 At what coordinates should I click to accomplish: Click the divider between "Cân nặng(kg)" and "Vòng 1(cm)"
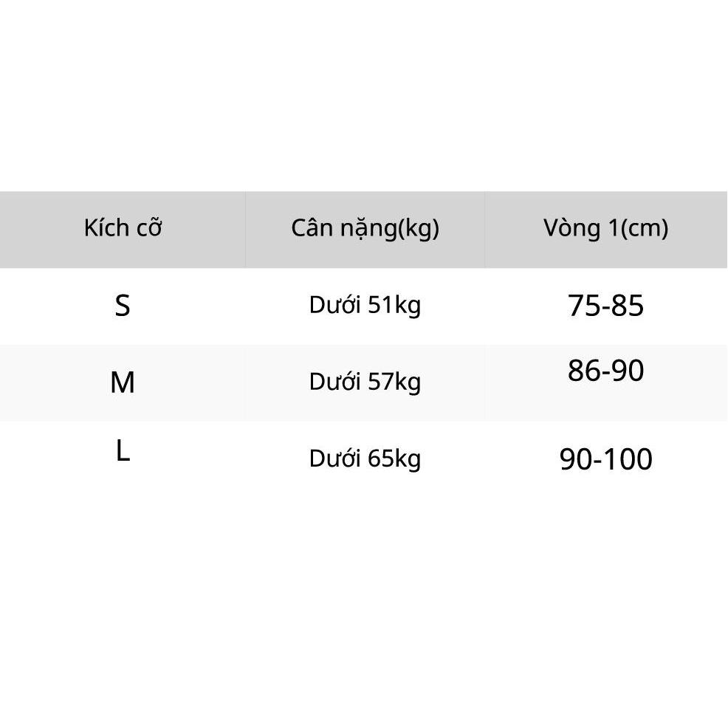[x=484, y=229]
